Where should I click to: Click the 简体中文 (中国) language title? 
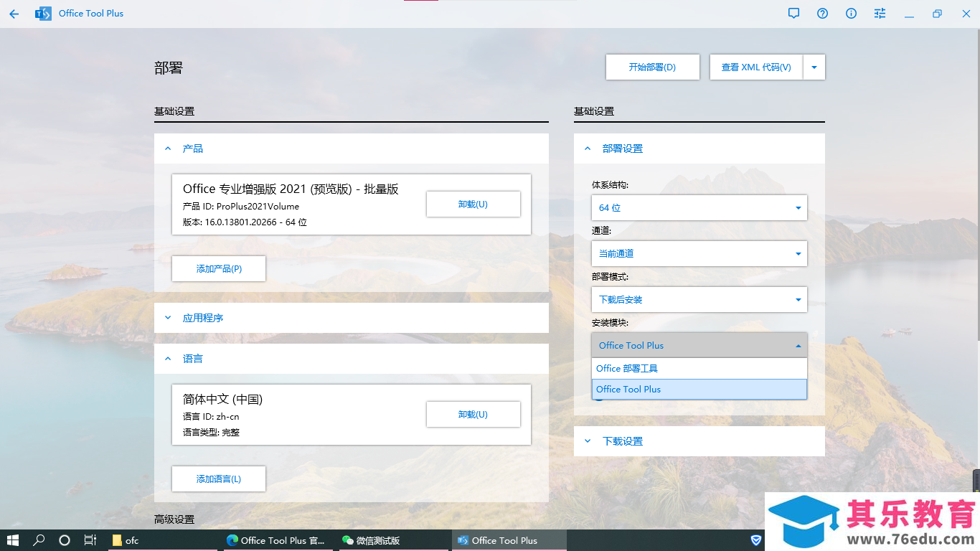(223, 399)
